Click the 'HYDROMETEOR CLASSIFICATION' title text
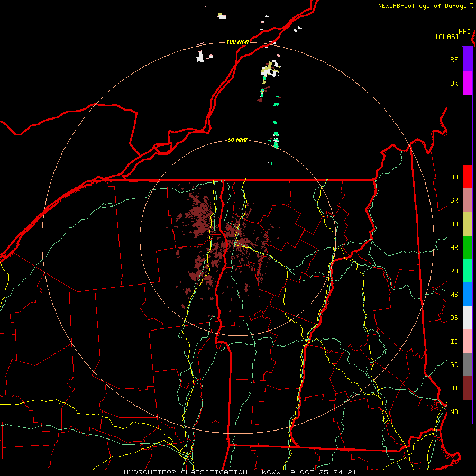The height and width of the screenshot is (476, 476). point(185,472)
